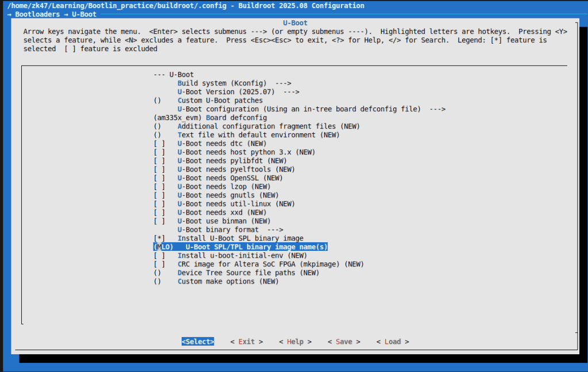Image resolution: width=588 pixels, height=372 pixels.
Task: Enable U-Boot needs OpenSSL option
Action: pos(159,178)
